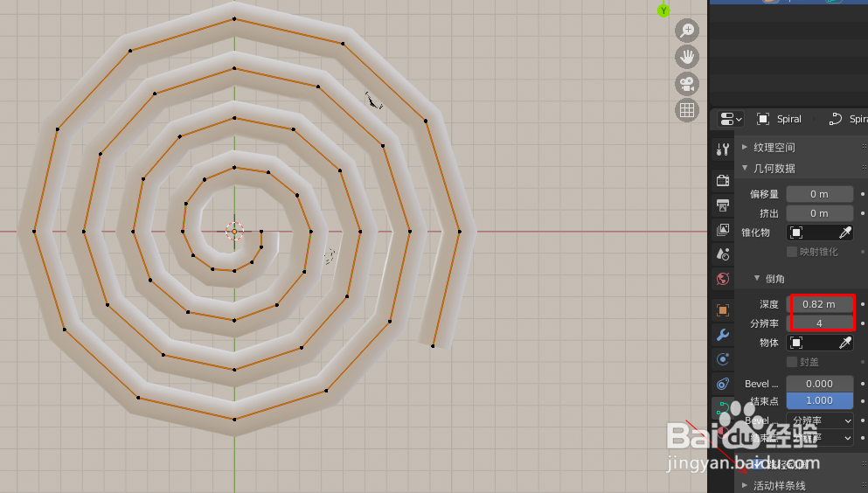Open the Bevel start mapping 分辨率 dropdown

(819, 420)
